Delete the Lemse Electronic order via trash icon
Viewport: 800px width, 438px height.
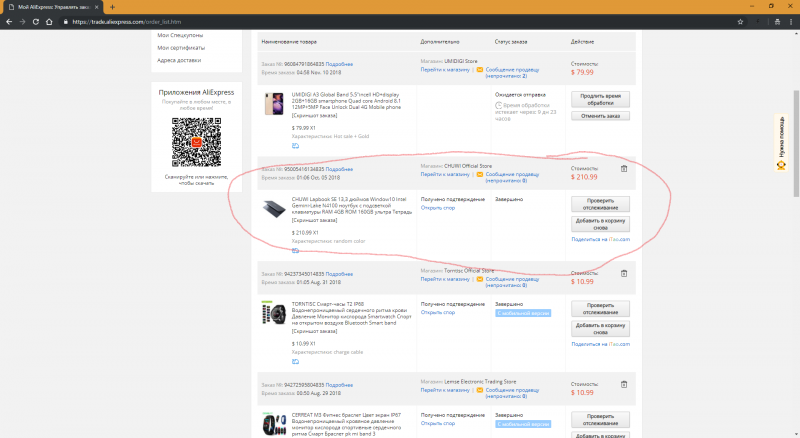[x=624, y=384]
